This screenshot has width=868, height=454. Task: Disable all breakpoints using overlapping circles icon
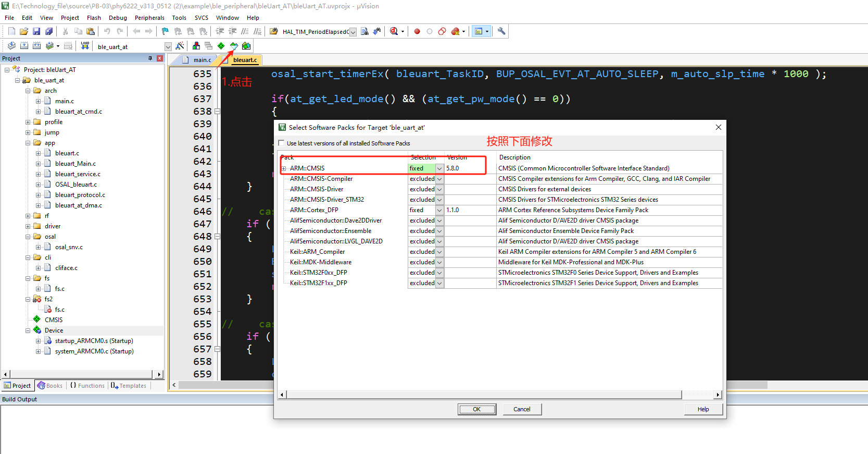442,31
